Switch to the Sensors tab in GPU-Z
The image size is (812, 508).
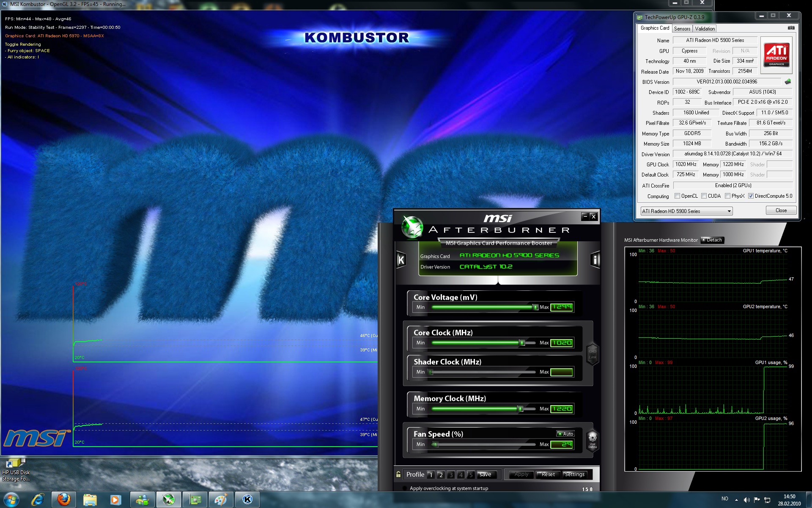tap(682, 29)
